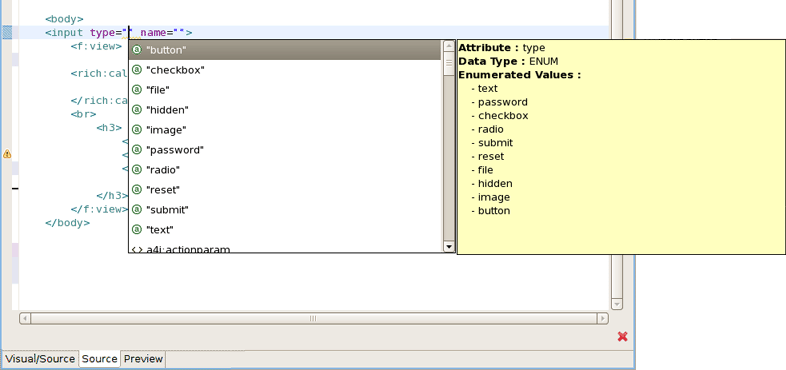
Task: Click the proposal list scroll down arrow
Action: (449, 246)
